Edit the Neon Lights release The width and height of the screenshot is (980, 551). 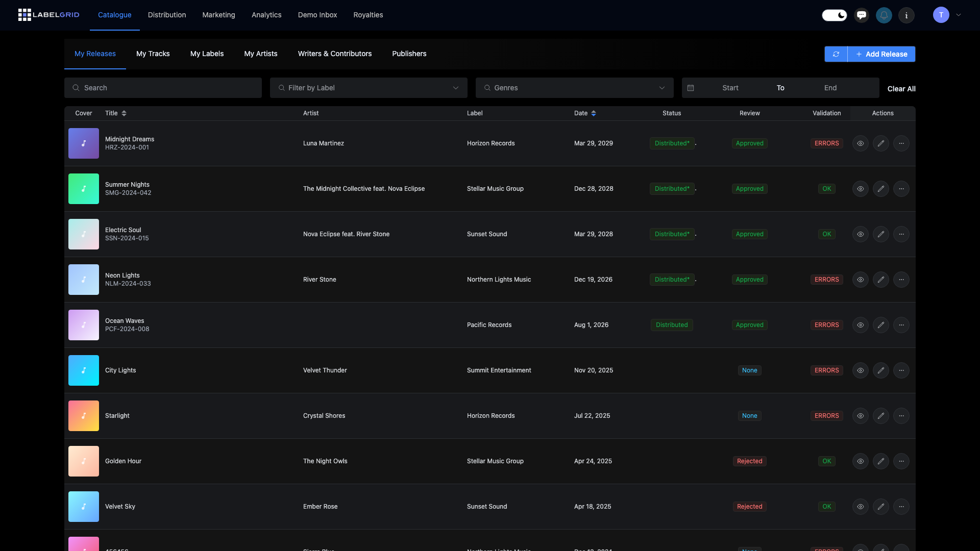[x=881, y=280]
